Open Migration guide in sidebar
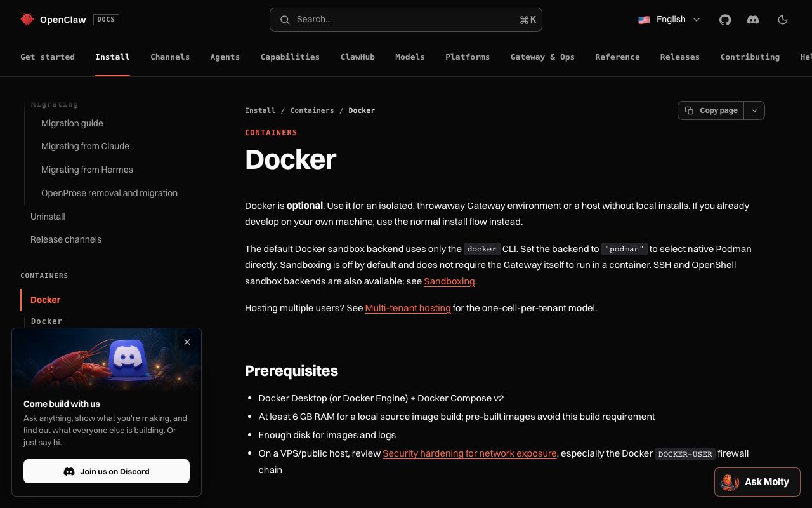Screen dimensions: 812x508 72,123
